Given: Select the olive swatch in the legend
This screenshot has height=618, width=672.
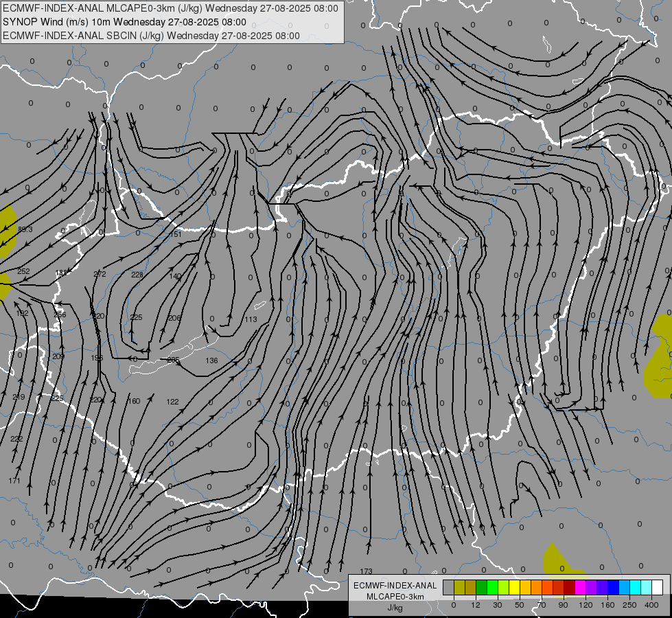Looking at the screenshot, I should (459, 587).
